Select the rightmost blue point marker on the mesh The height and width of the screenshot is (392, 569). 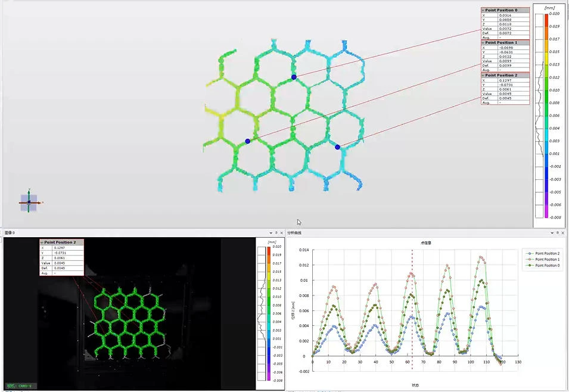coord(337,146)
